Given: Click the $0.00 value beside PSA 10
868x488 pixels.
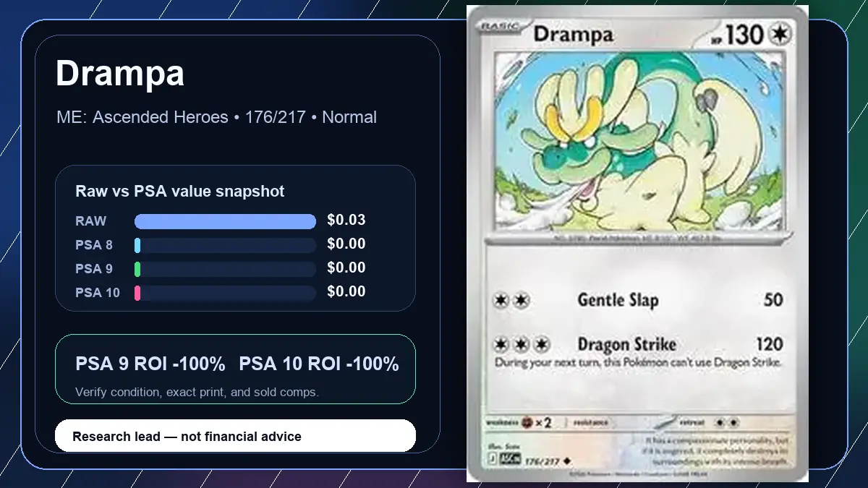Looking at the screenshot, I should (346, 291).
